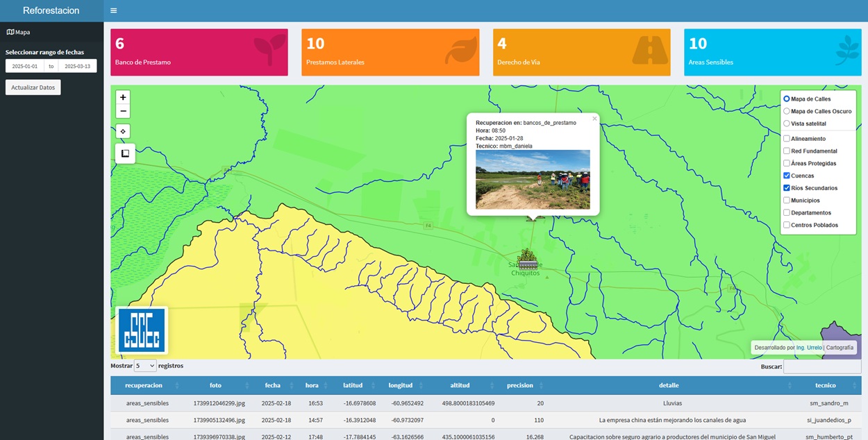
Task: Click the hamburger menu icon in header
Action: point(114,10)
